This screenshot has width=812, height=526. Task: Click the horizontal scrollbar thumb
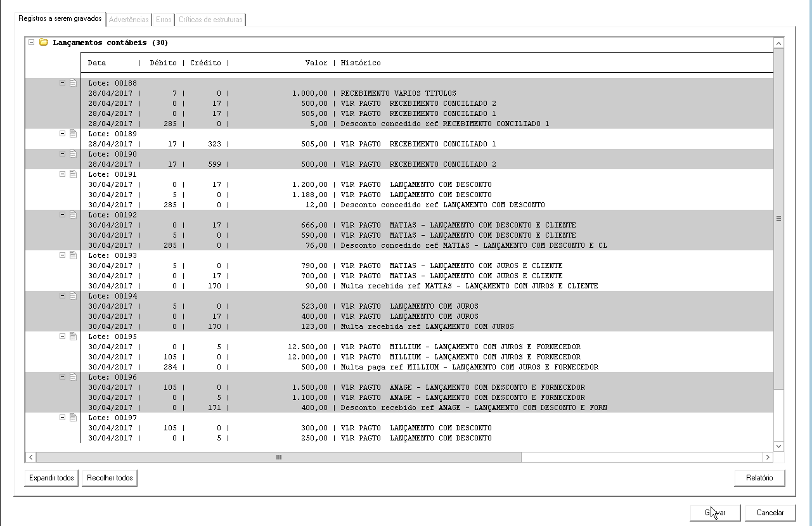point(279,457)
